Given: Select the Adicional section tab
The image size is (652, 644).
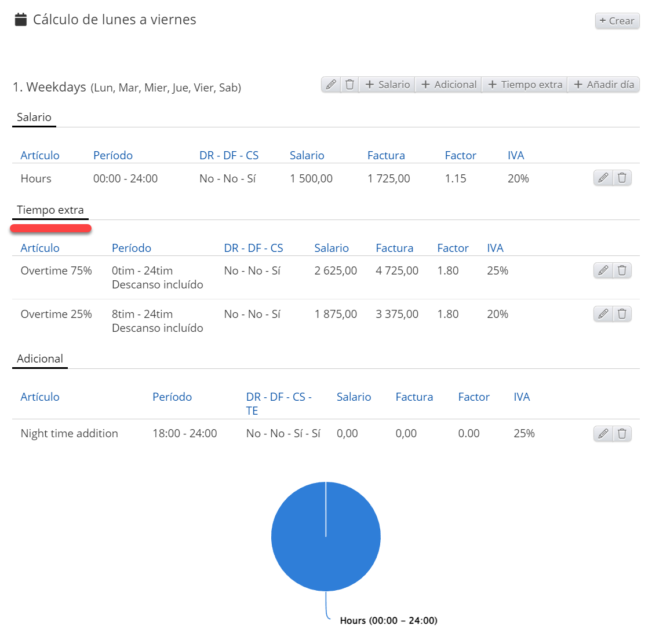Looking at the screenshot, I should click(x=40, y=359).
